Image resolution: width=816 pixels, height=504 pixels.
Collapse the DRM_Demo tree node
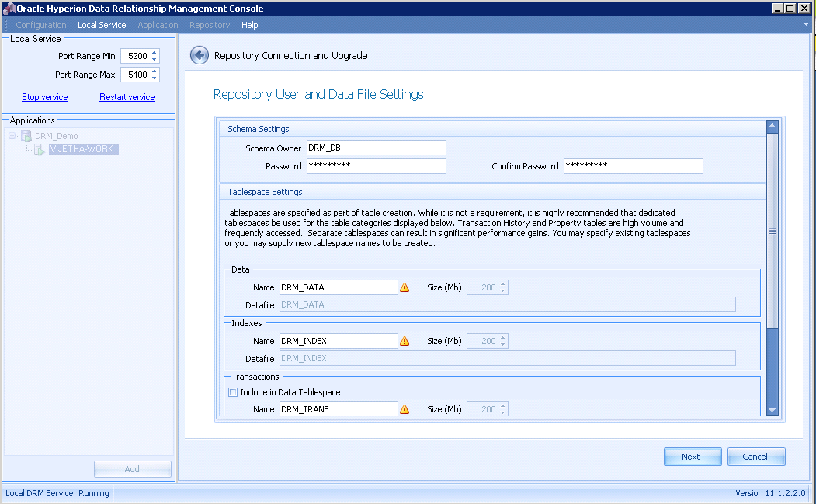pos(12,136)
